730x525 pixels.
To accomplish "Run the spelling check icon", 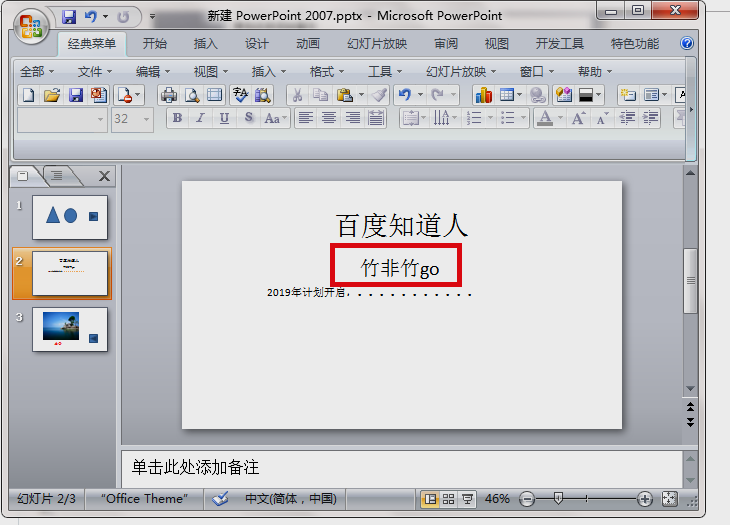I will point(240,95).
